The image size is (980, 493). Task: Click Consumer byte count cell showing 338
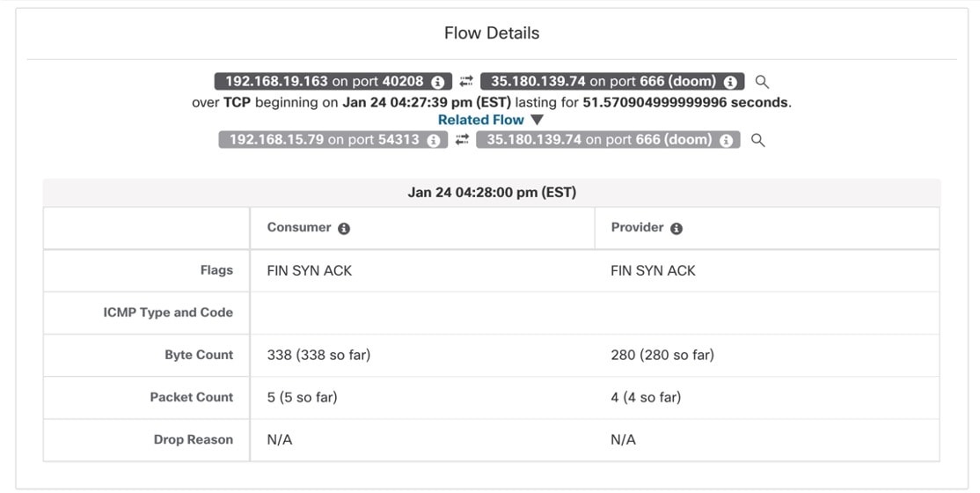pos(318,356)
